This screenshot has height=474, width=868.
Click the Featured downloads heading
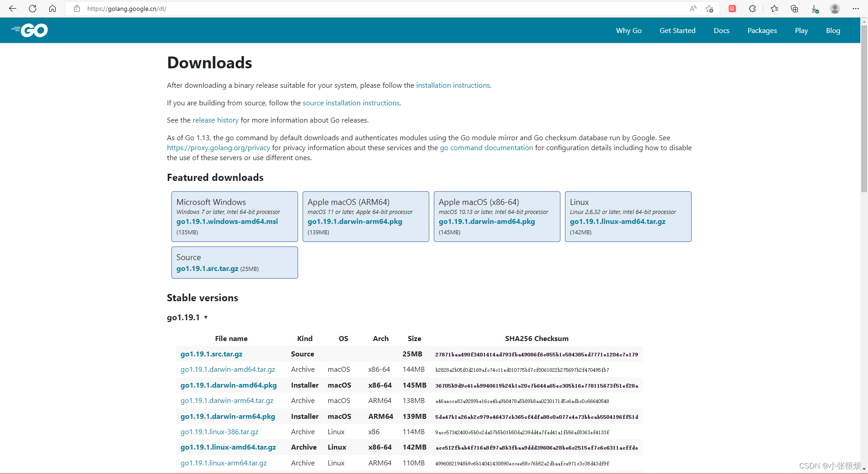tap(215, 178)
